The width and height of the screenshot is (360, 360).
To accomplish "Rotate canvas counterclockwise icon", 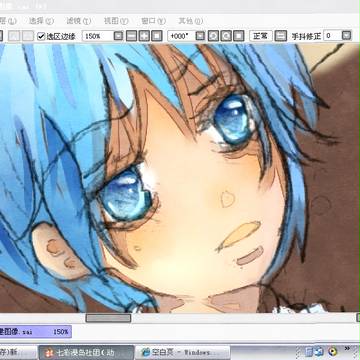I will click(213, 36).
